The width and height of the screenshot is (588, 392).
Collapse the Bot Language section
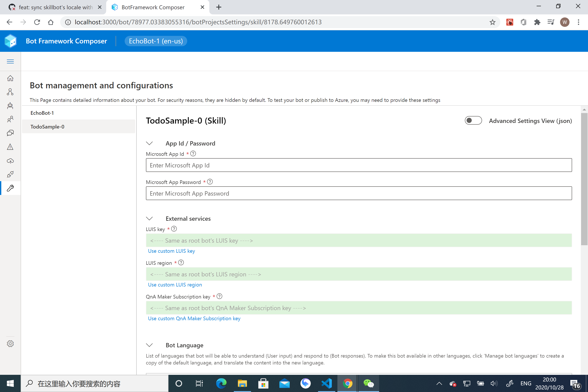click(150, 345)
